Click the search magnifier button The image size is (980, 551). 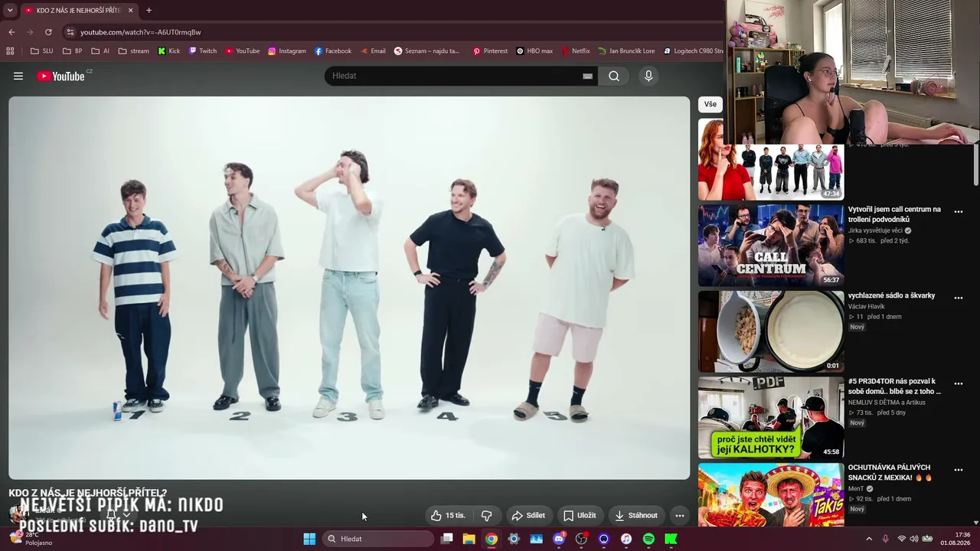[614, 76]
